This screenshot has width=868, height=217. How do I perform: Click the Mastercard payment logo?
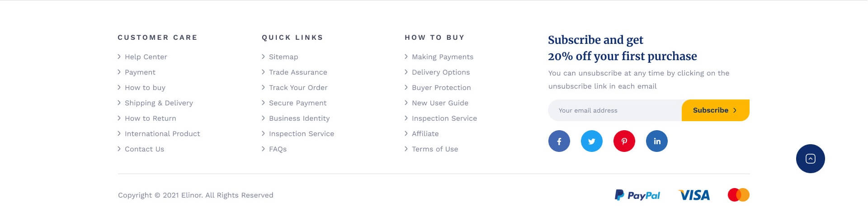coord(739,195)
